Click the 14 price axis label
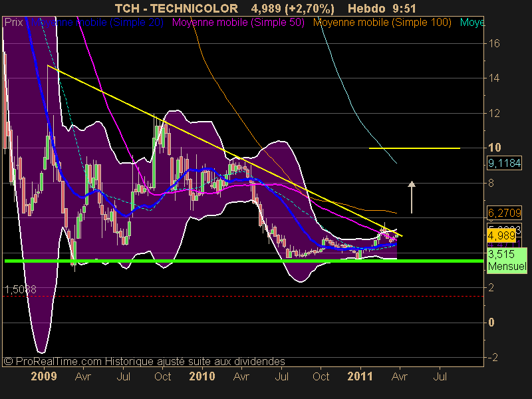The image size is (532, 399). click(493, 78)
